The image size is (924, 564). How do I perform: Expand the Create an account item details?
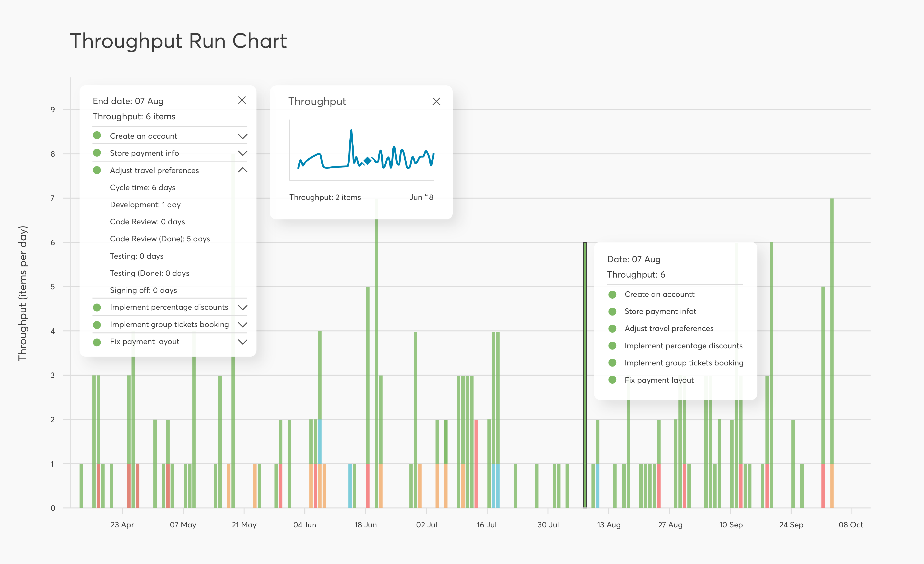coord(242,136)
